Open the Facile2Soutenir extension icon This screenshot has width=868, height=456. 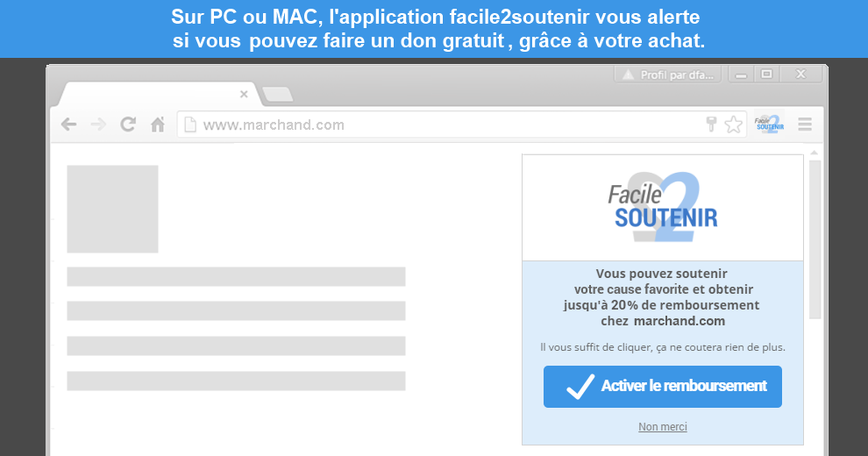tap(770, 124)
